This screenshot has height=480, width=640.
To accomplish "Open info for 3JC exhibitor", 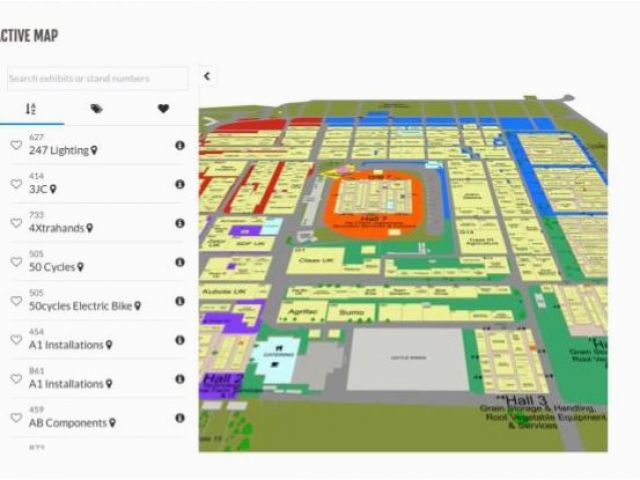I will 180,184.
